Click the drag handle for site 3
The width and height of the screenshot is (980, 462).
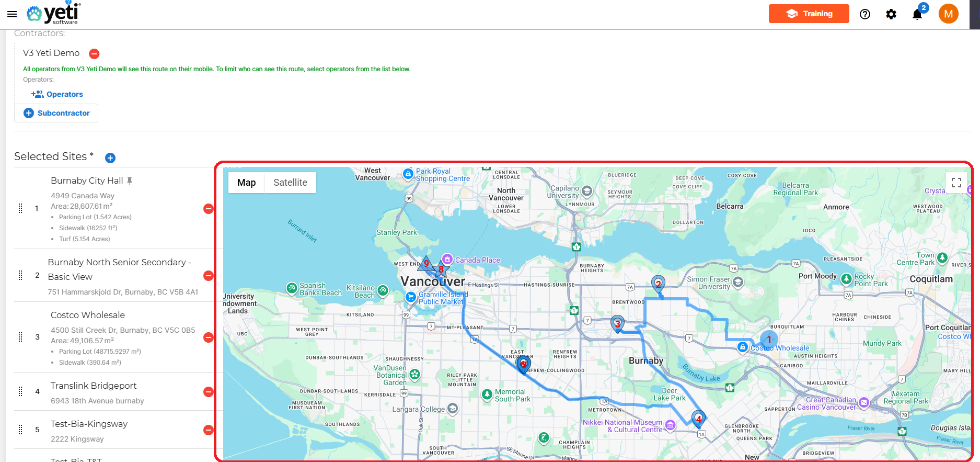(20, 337)
